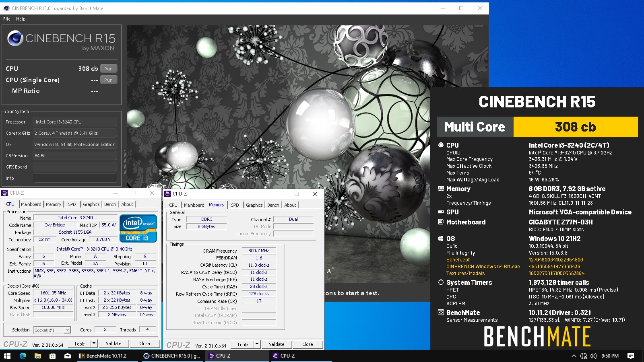Click System Timers clock icon
Screen dimensions: 644x362
pos(441,282)
